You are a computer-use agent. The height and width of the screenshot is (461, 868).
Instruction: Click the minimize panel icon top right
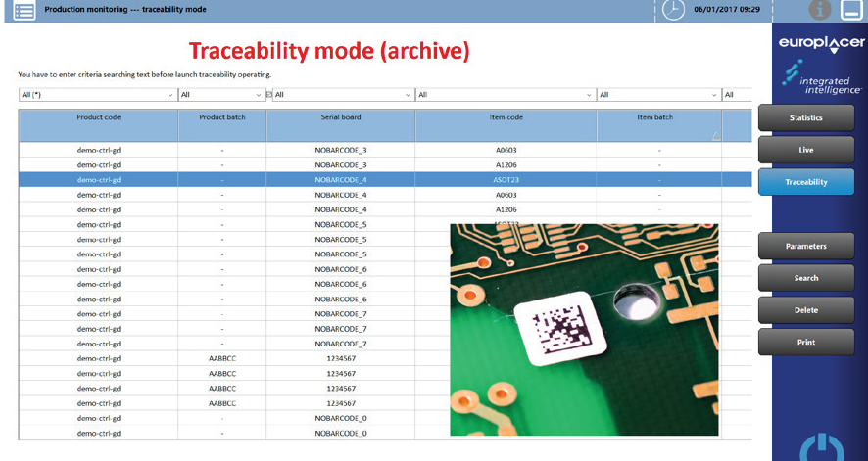pos(850,11)
